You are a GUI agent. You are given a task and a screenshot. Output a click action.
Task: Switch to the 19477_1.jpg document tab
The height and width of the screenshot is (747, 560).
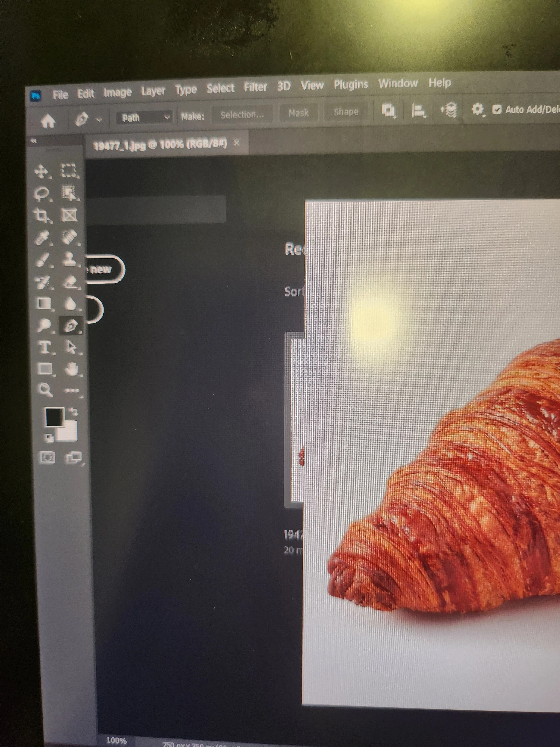pos(160,145)
